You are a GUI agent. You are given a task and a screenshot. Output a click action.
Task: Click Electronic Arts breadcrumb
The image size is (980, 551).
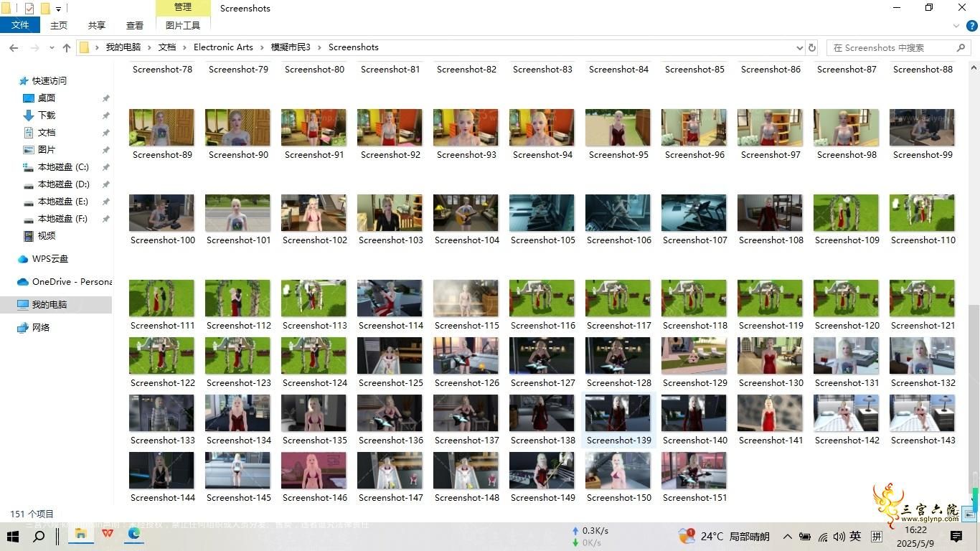223,47
